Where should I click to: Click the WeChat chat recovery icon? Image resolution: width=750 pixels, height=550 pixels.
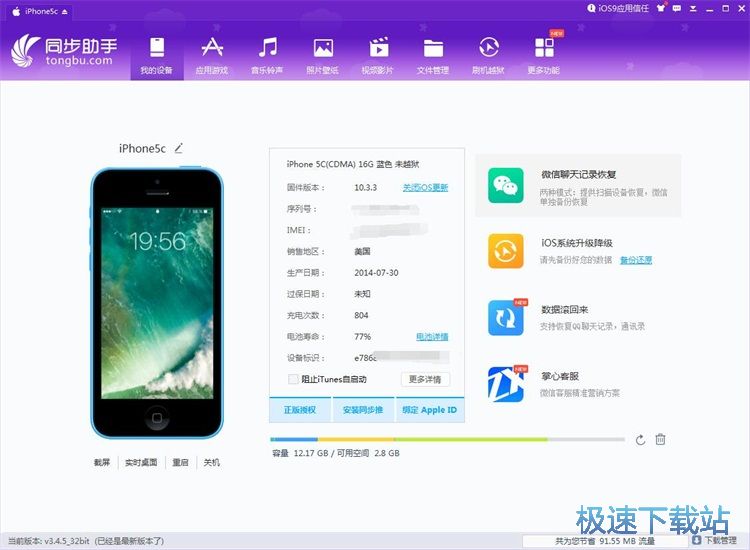(506, 186)
